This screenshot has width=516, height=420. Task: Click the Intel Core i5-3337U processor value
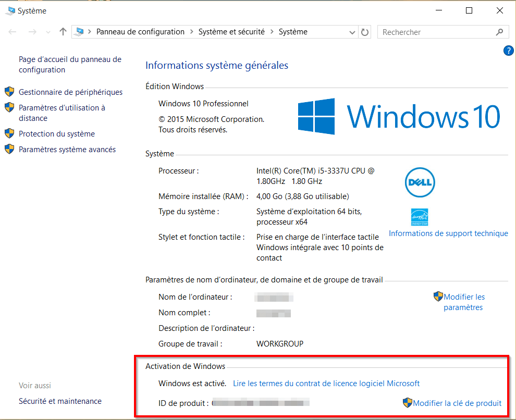point(315,176)
